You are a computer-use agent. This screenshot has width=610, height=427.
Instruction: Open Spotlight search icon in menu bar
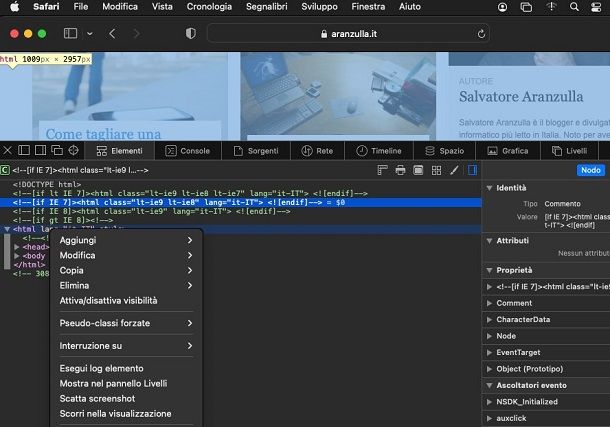tap(574, 7)
